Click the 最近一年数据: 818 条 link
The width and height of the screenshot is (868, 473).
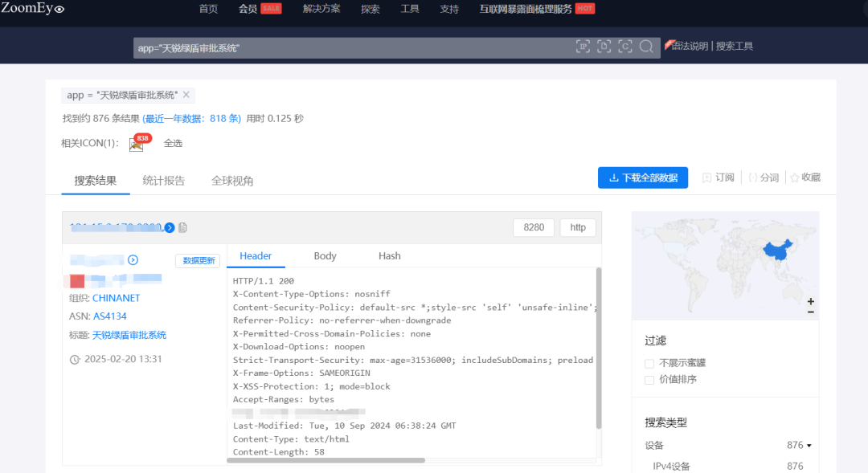[x=191, y=118]
